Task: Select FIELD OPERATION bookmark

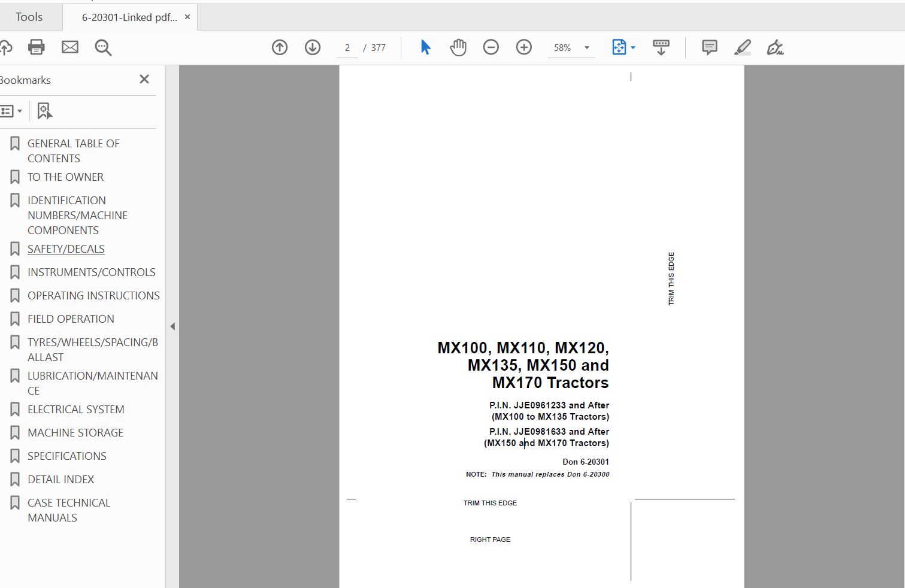Action: [x=71, y=319]
